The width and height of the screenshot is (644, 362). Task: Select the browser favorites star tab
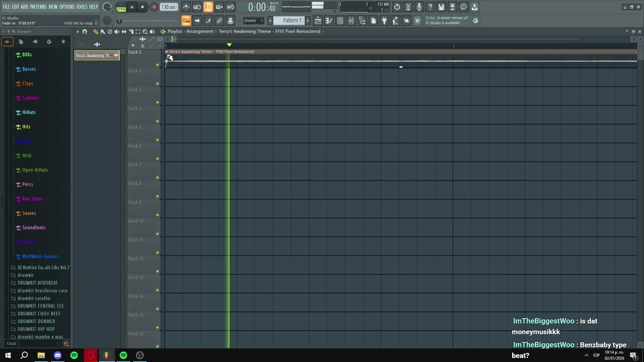pos(63,42)
